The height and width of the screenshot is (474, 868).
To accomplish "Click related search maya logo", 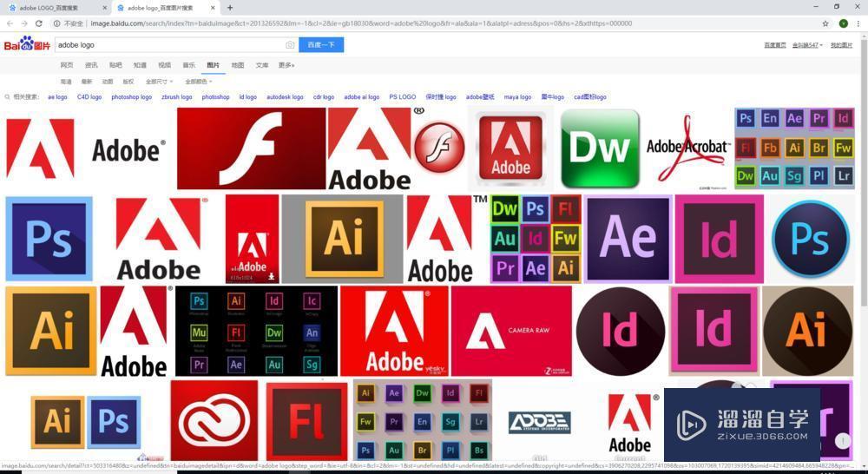I will 517,97.
